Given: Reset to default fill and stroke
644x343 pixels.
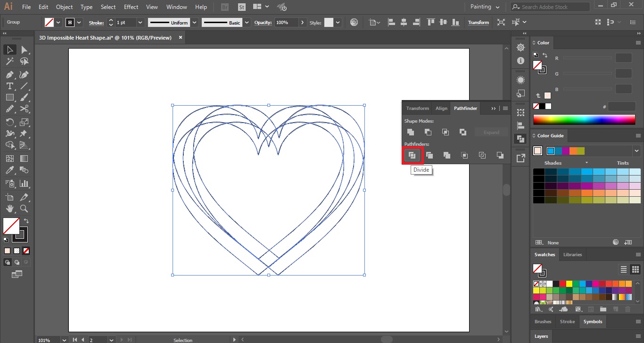Looking at the screenshot, I should point(6,240).
